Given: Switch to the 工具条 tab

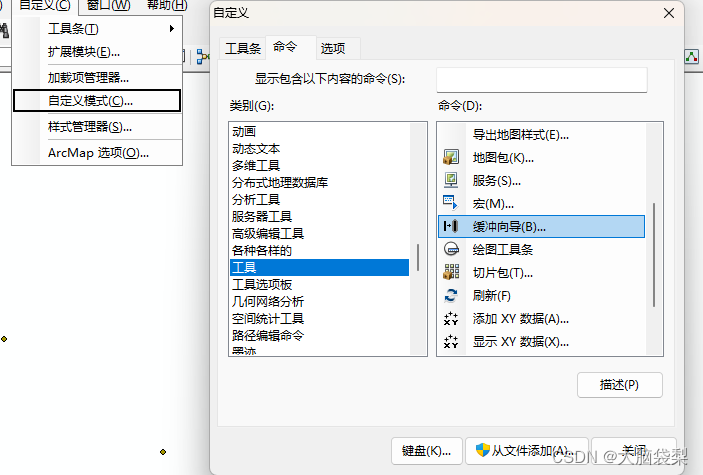Looking at the screenshot, I should pyautogui.click(x=243, y=48).
